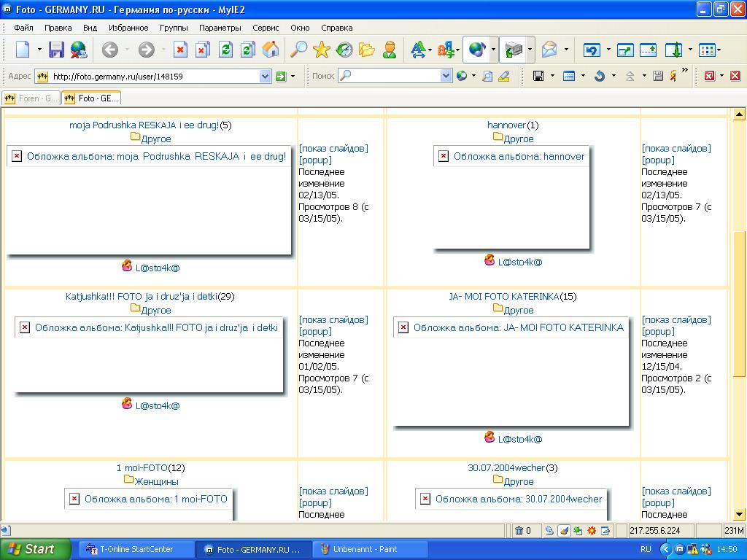Click the Forward navigation arrow
The width and height of the screenshot is (747, 560).
pos(147,50)
